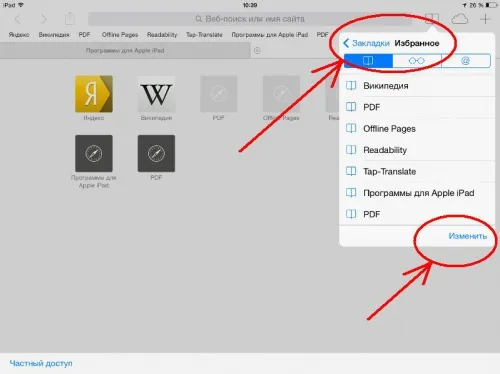Open the dark PDF compass tile
This screenshot has width=500, height=374.
click(156, 153)
